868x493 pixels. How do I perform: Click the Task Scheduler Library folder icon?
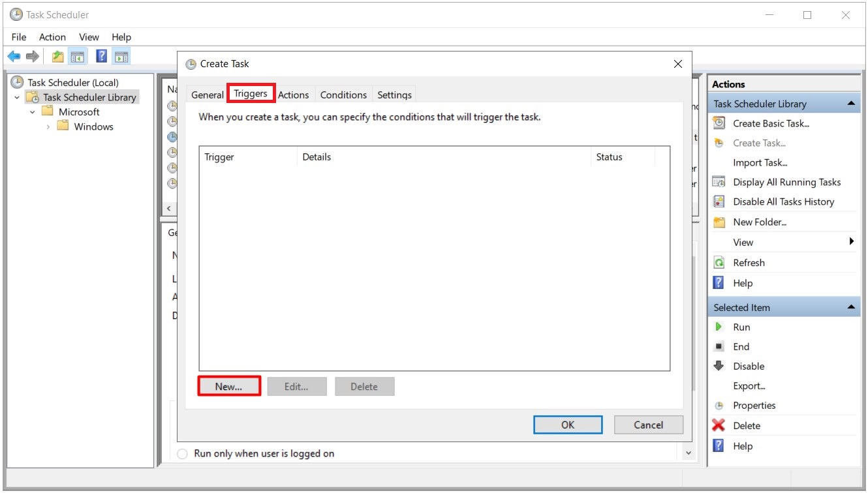[x=33, y=97]
